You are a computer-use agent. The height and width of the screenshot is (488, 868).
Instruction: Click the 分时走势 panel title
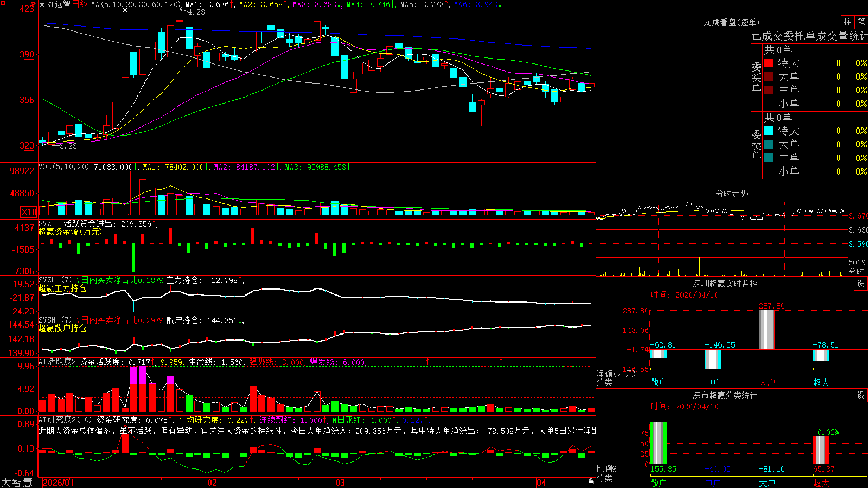731,194
